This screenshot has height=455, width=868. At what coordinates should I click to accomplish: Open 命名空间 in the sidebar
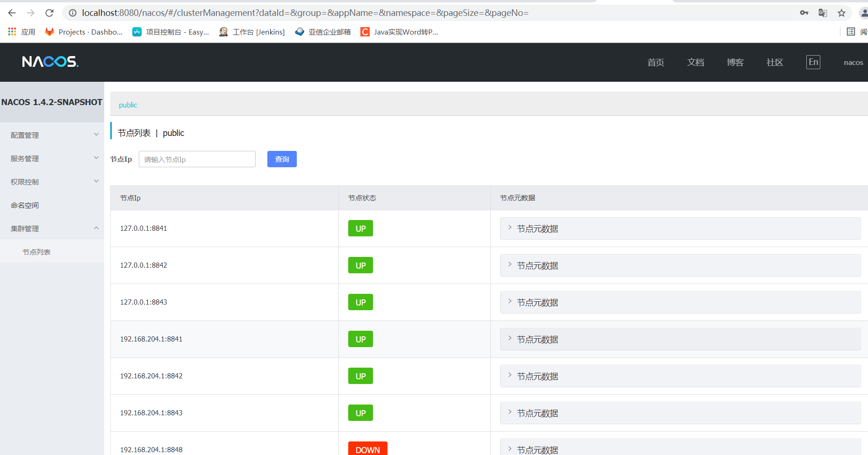point(52,205)
